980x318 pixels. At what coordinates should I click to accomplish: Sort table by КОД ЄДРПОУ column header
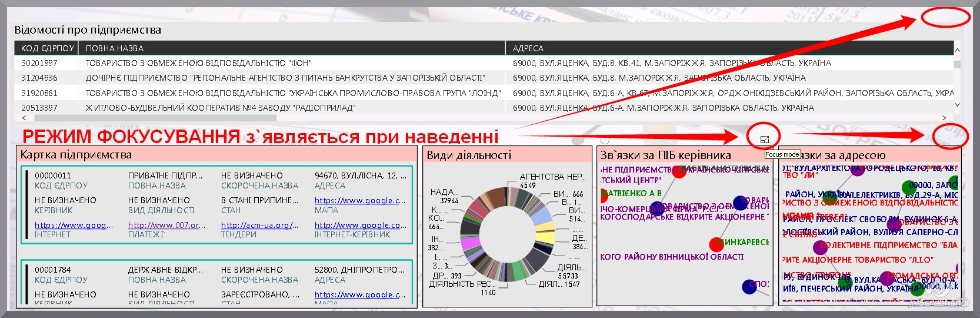(47, 48)
